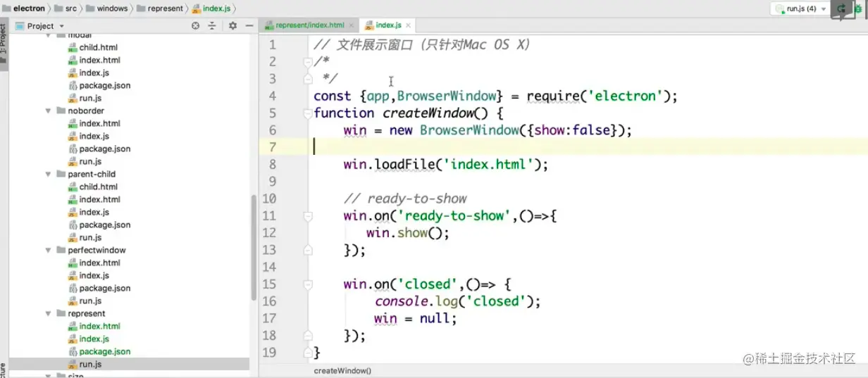
Task: Close the index.js editor tab
Action: pyautogui.click(x=407, y=25)
